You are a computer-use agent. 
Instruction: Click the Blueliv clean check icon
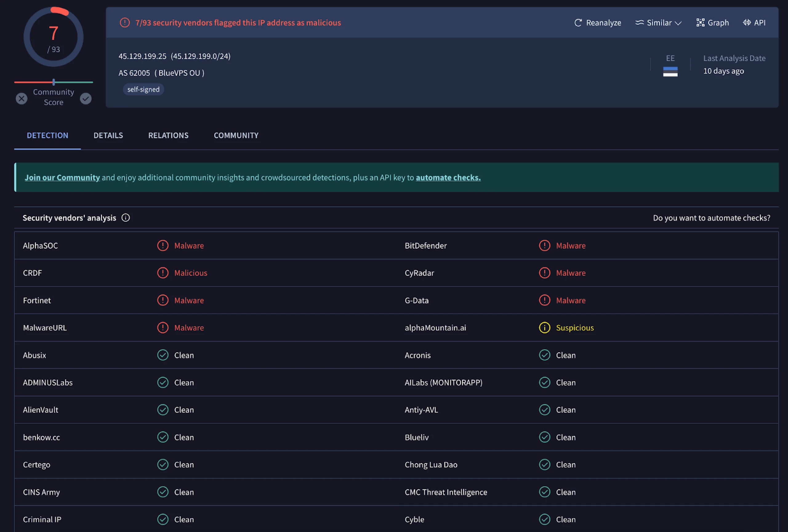coord(545,437)
